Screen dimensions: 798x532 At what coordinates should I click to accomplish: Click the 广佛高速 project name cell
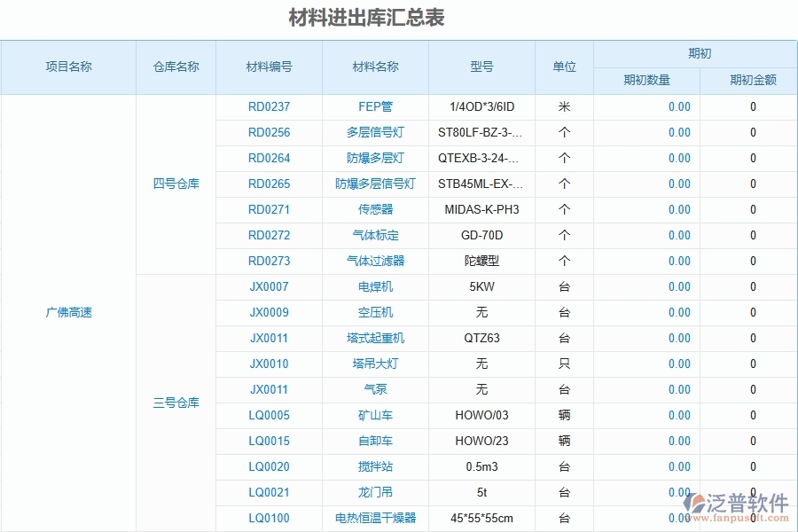(67, 312)
